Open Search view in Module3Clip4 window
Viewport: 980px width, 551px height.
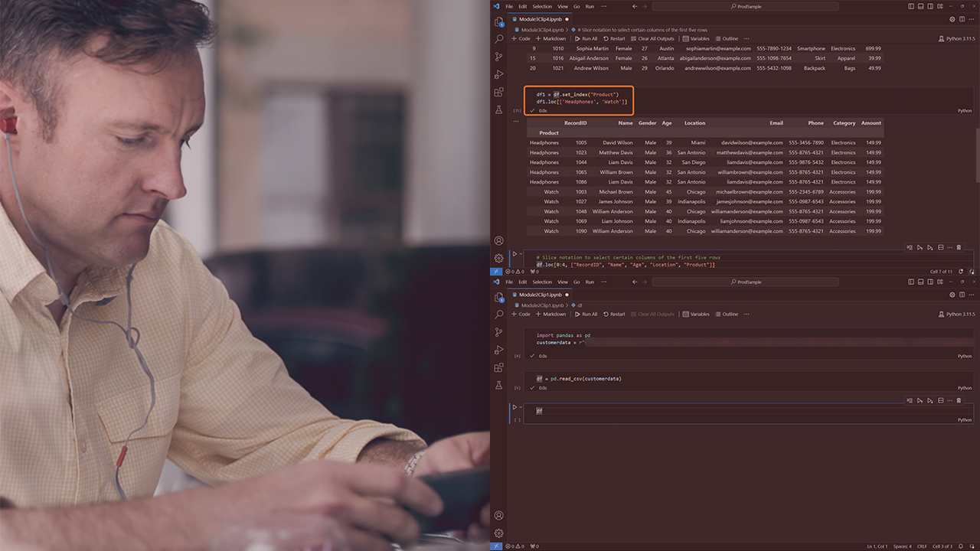point(498,39)
